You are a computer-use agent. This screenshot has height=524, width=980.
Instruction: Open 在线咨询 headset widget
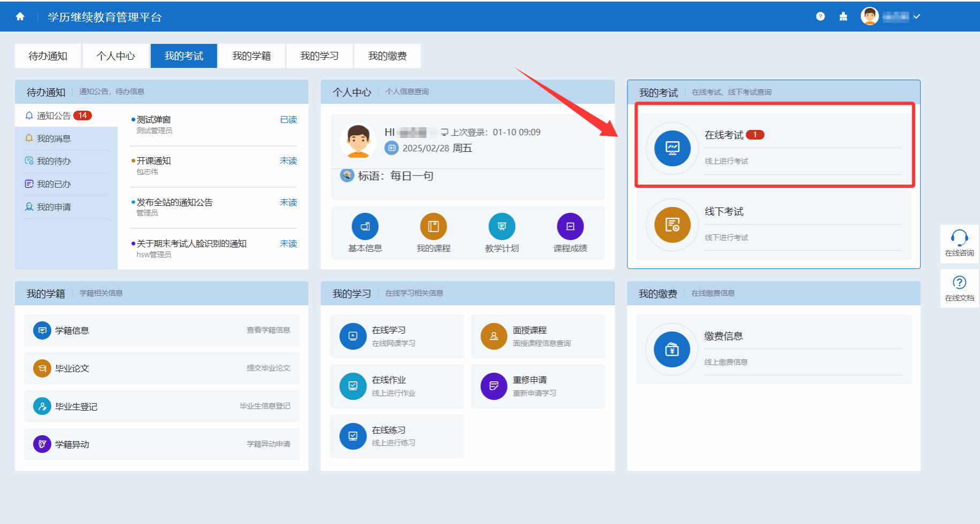pos(959,243)
